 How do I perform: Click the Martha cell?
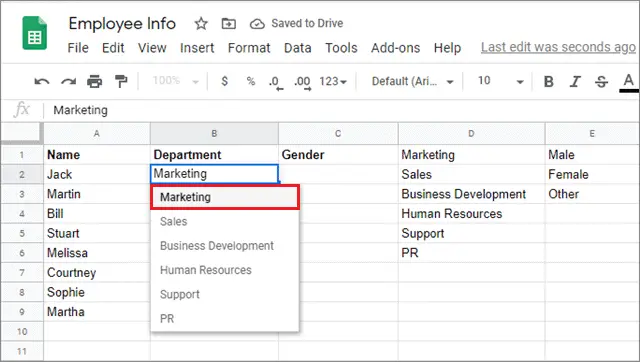coord(97,312)
